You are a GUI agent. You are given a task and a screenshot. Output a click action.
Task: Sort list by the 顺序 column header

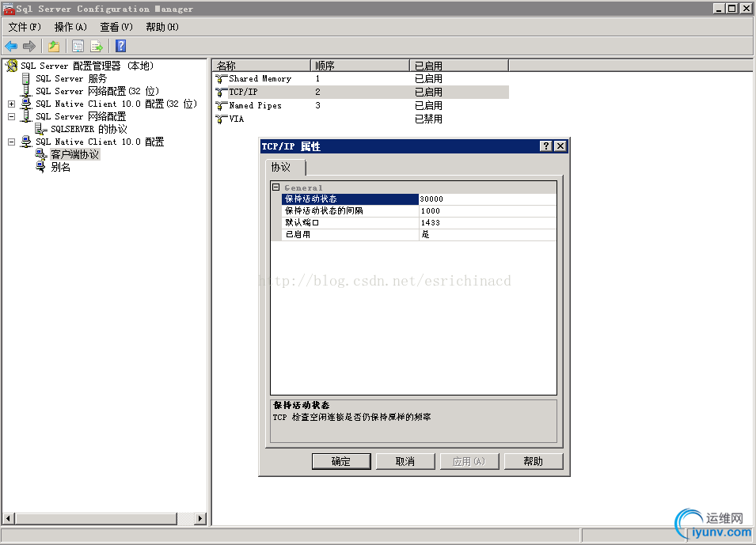click(x=360, y=66)
